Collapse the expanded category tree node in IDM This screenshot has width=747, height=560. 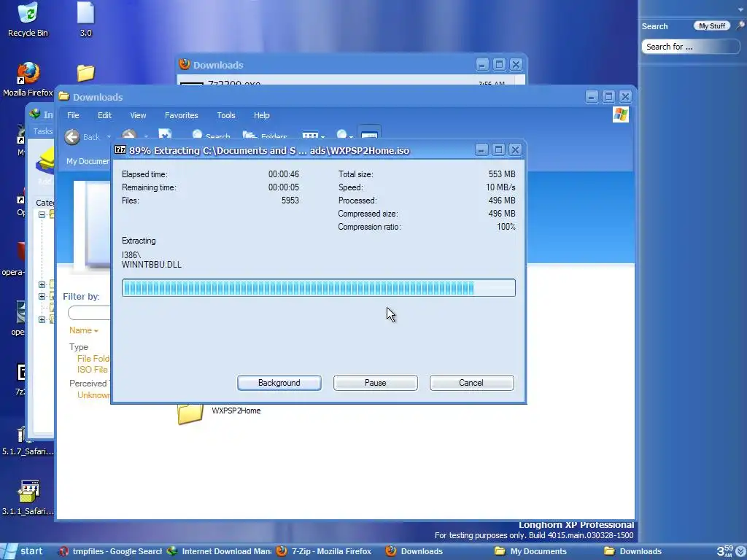42,214
